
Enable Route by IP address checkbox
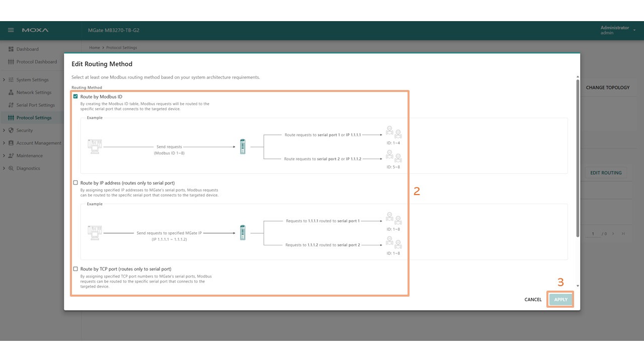point(75,183)
